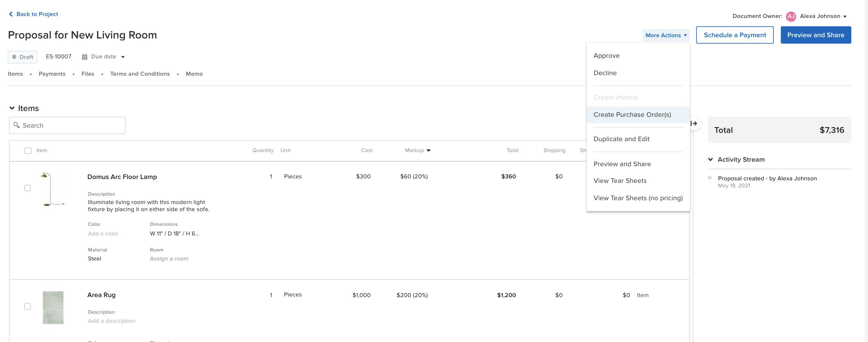The height and width of the screenshot is (342, 868).
Task: Select Create Purchase Order(s) from the menu
Action: (x=632, y=115)
